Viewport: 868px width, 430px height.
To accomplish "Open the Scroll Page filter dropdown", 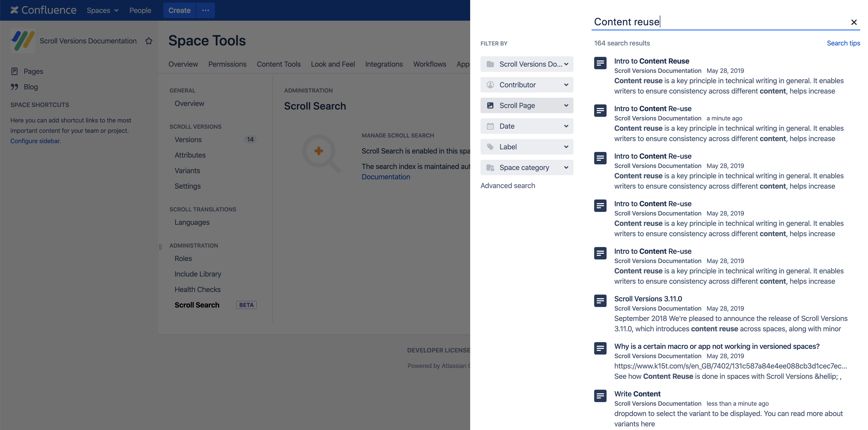I will (x=527, y=105).
